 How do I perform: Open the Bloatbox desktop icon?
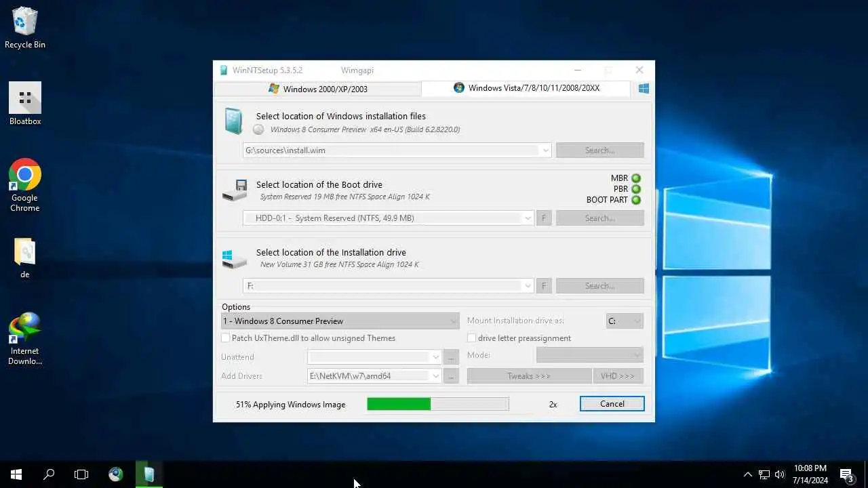coord(25,104)
